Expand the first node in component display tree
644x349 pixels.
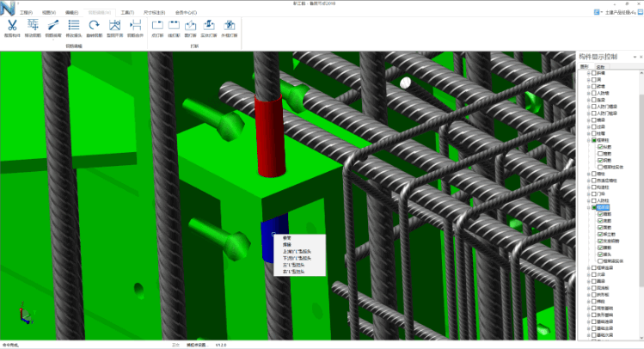coord(589,74)
